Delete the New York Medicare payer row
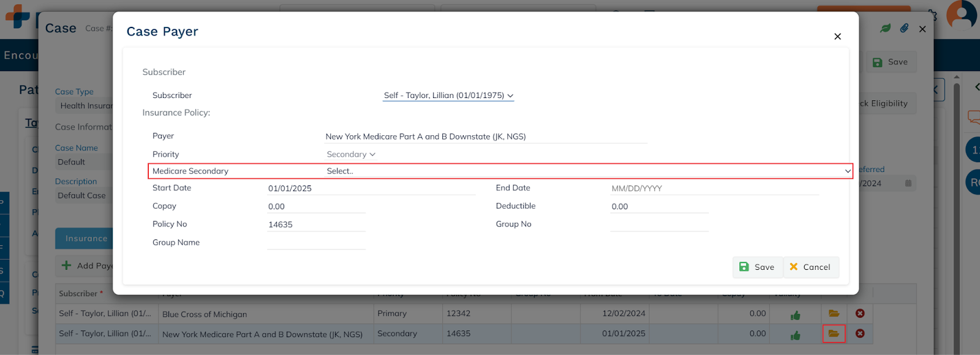 860,334
